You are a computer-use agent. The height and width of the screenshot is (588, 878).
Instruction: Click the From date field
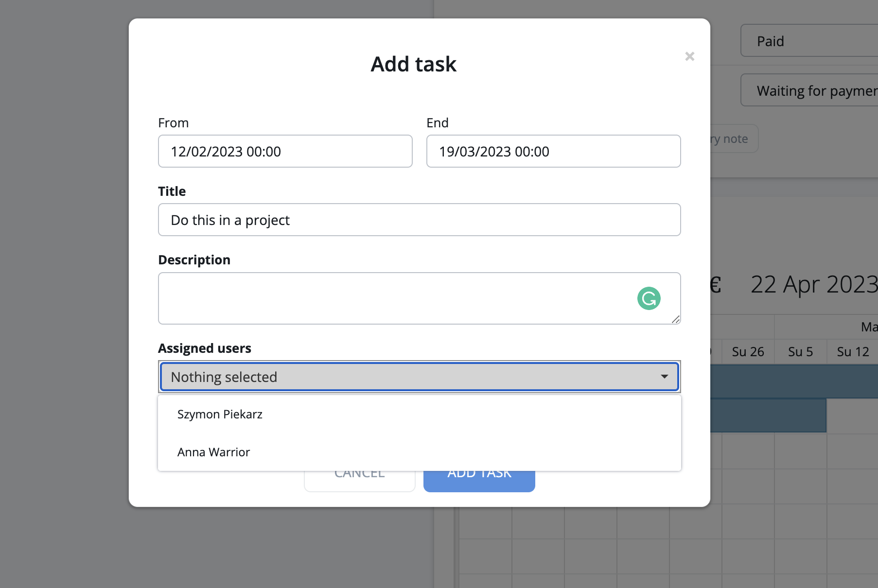285,152
